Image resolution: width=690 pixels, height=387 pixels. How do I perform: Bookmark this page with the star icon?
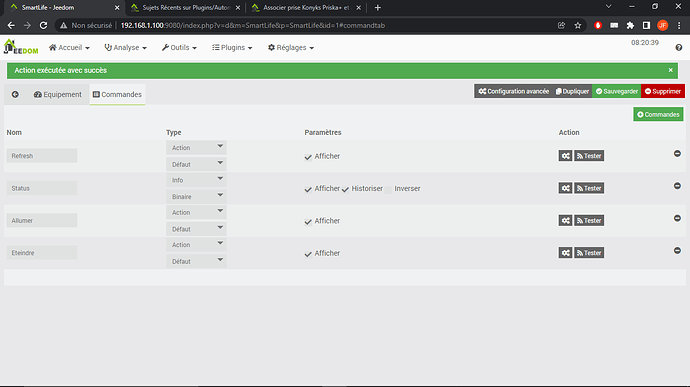pyautogui.click(x=578, y=26)
